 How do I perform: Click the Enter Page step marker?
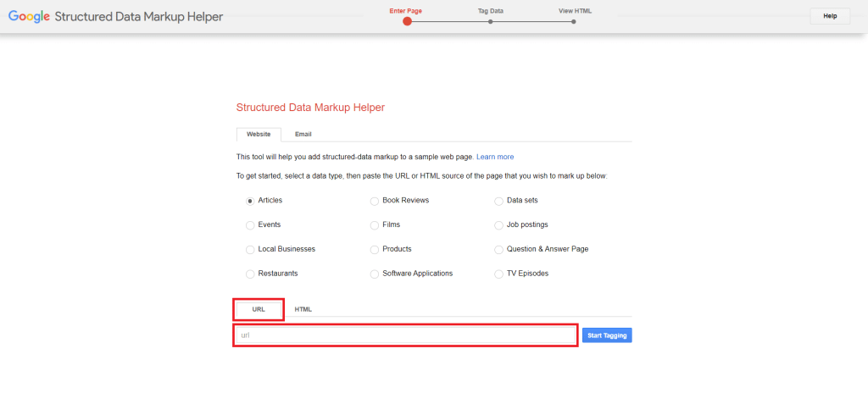(x=408, y=21)
